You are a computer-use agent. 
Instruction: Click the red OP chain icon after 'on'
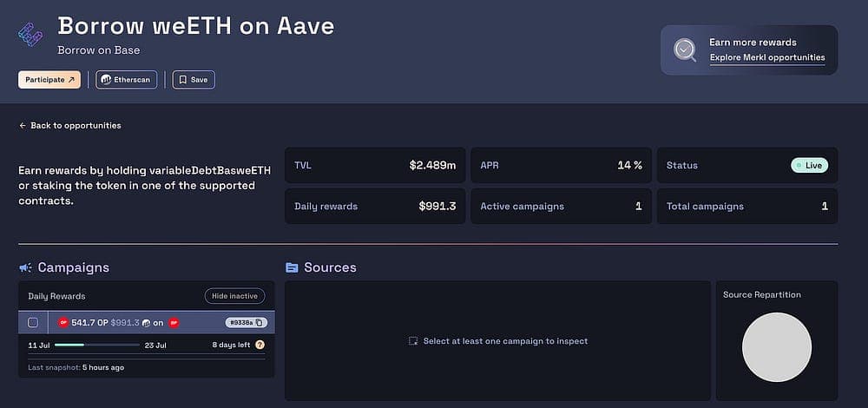174,323
